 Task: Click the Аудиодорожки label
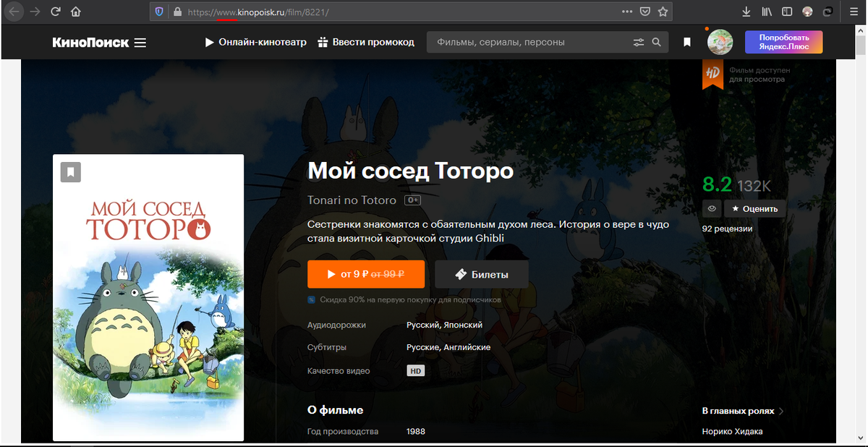pyautogui.click(x=336, y=325)
